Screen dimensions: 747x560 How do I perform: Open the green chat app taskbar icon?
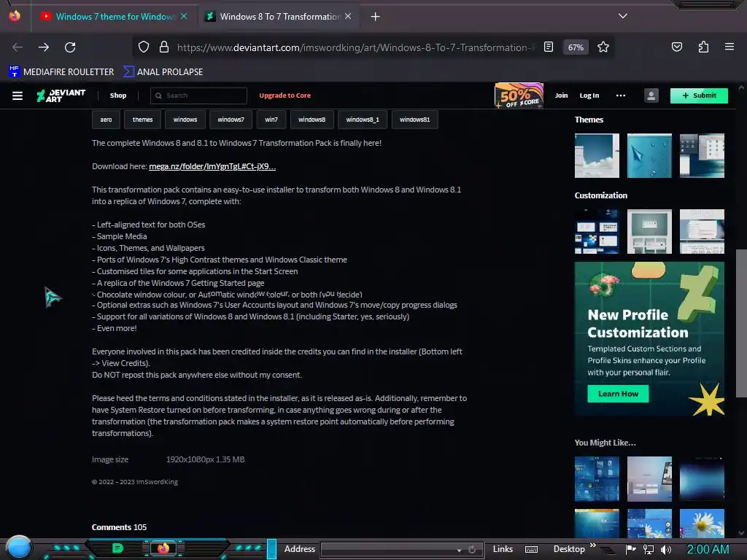pos(117,548)
